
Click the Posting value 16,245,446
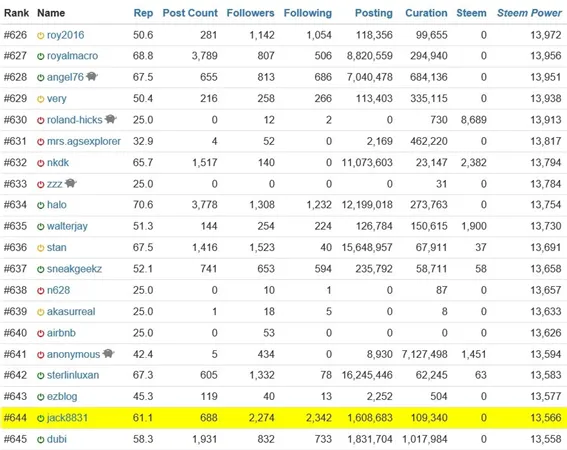pyautogui.click(x=367, y=375)
